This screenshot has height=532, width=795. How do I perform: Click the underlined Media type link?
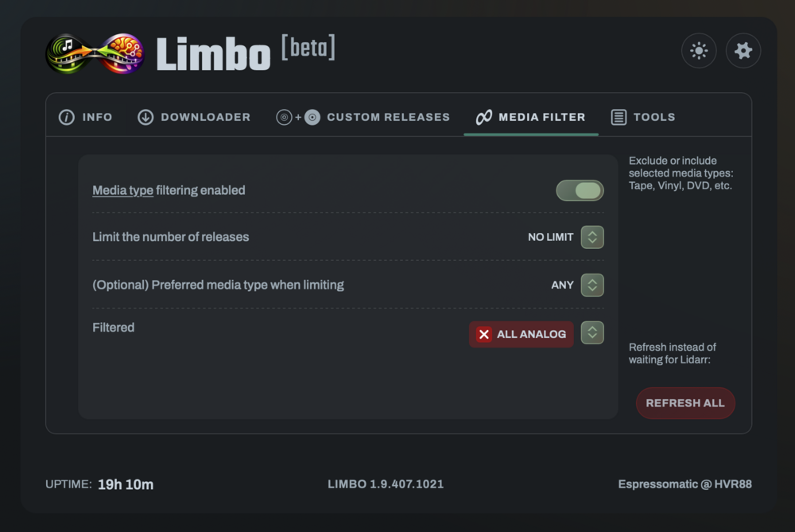pos(122,191)
